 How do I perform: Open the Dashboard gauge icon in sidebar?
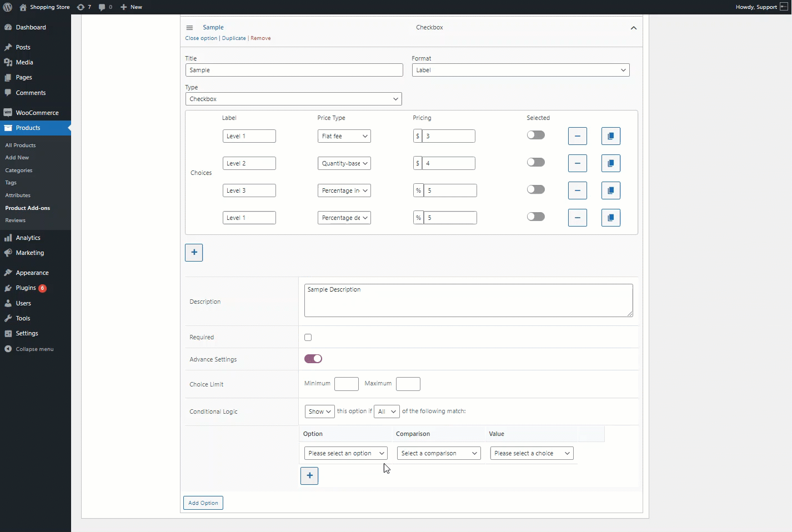click(8, 27)
